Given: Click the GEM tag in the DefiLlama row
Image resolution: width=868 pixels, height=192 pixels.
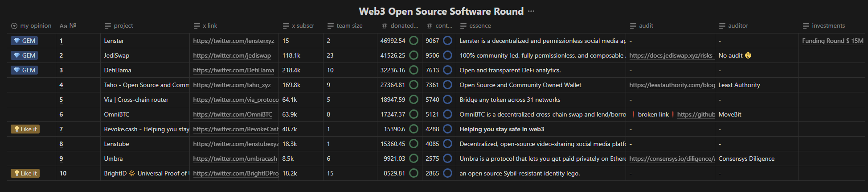Looking at the screenshot, I should click(25, 70).
